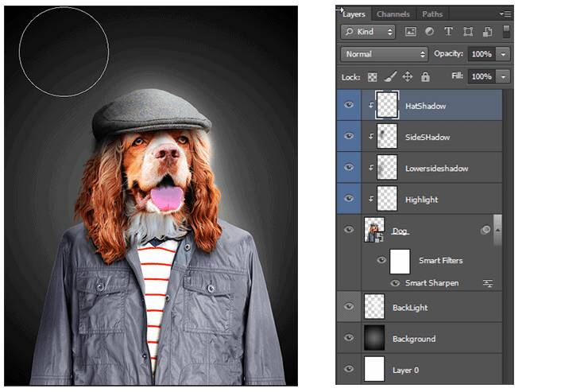The height and width of the screenshot is (392, 588).
Task: Hide the Lowersideshadow layer
Action: click(349, 167)
